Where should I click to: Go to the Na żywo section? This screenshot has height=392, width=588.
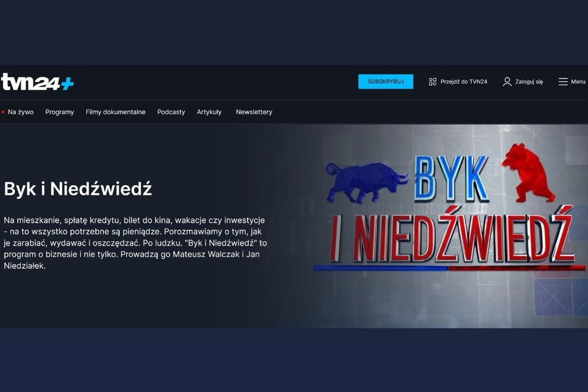21,112
